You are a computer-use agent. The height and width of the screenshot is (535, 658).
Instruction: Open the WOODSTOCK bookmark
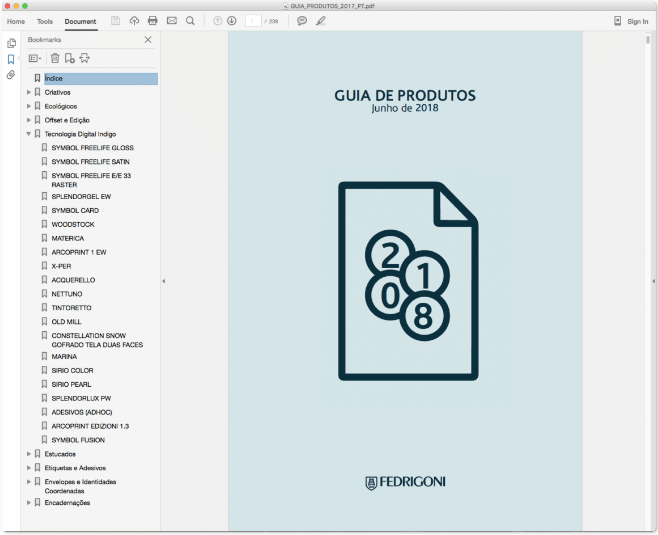(72, 225)
